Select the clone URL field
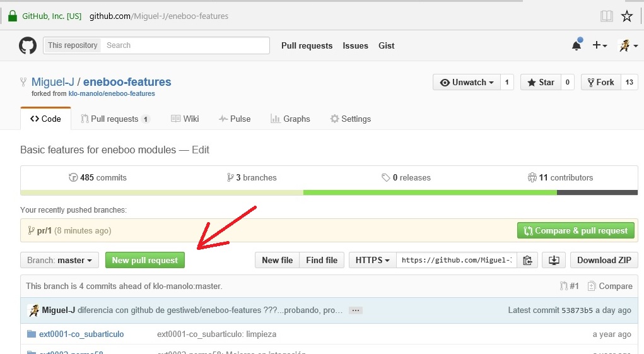Viewport: 644px width, 354px height. pyautogui.click(x=457, y=261)
